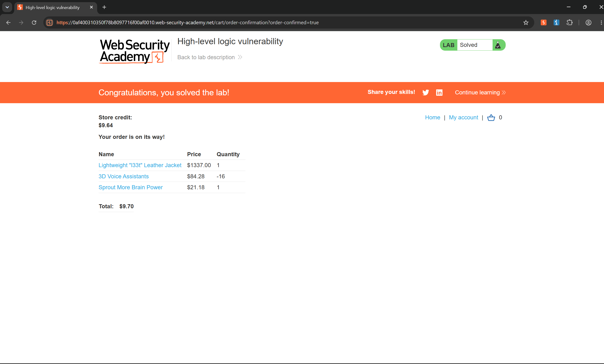604x364 pixels.
Task: Click the basket item count 0
Action: click(x=500, y=117)
